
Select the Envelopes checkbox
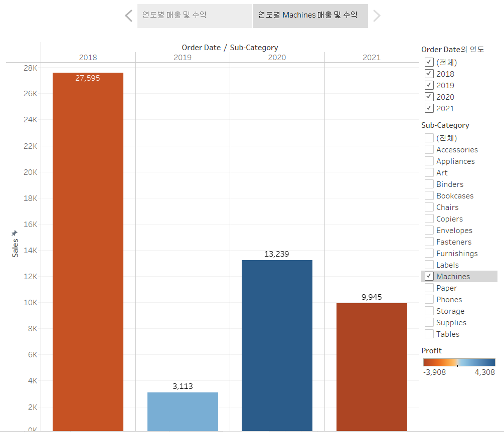429,231
